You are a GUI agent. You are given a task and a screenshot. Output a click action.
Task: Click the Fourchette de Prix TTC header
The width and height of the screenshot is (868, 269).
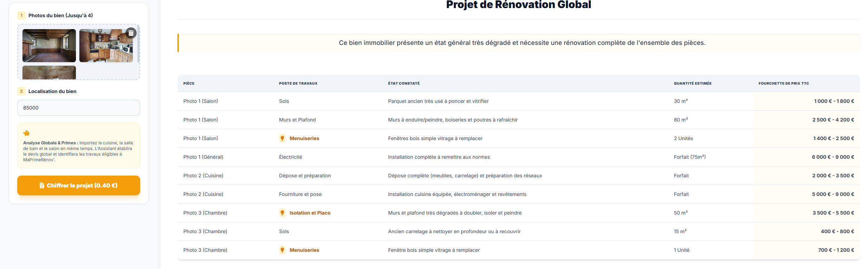click(783, 83)
